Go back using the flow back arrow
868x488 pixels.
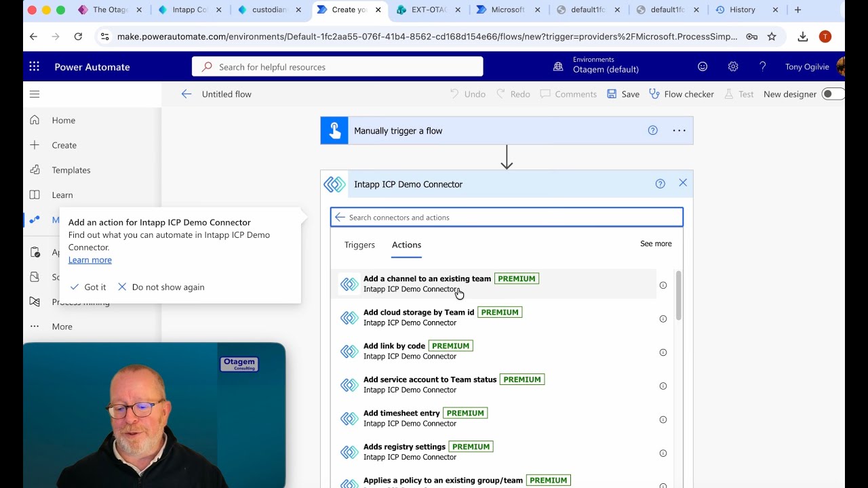coord(186,94)
